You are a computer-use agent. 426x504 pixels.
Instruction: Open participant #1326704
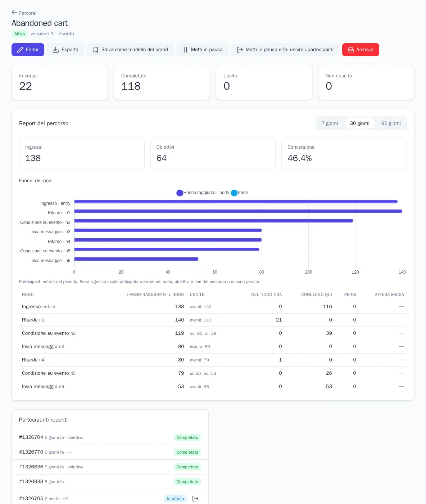[x=110, y=437]
